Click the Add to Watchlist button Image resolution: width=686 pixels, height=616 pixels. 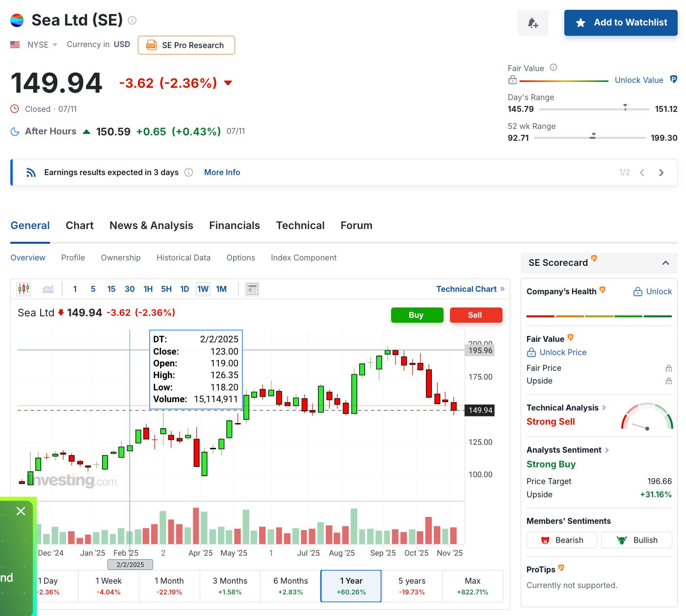coord(621,23)
